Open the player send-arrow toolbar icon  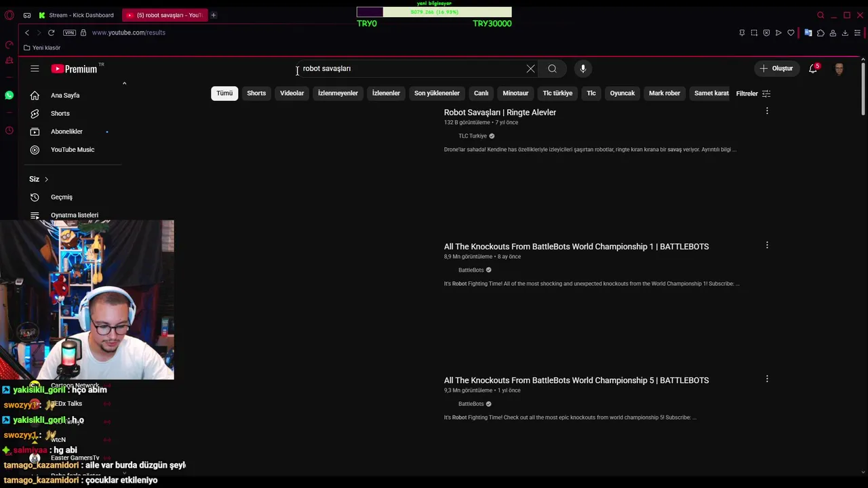pyautogui.click(x=778, y=33)
